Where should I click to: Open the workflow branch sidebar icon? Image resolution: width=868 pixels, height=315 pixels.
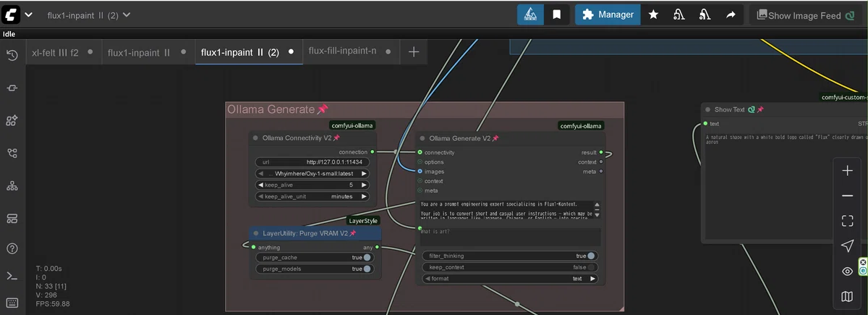click(x=12, y=153)
